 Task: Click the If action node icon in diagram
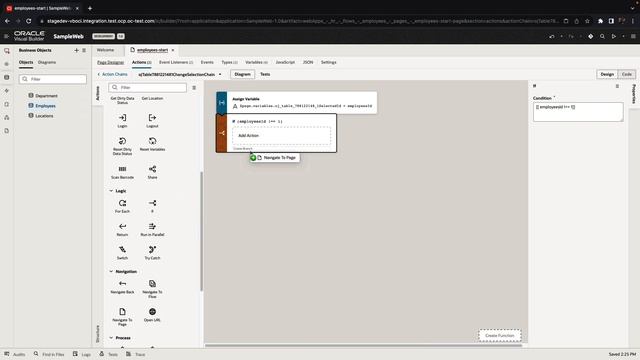(x=222, y=133)
